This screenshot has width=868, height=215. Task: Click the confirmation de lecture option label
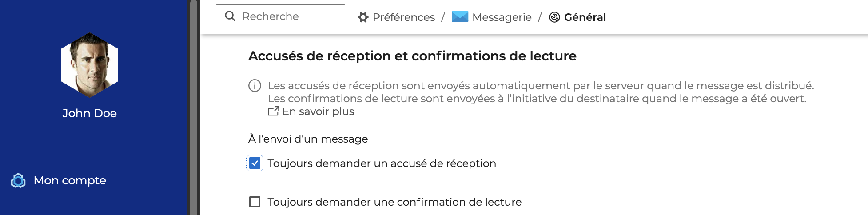pos(394,202)
